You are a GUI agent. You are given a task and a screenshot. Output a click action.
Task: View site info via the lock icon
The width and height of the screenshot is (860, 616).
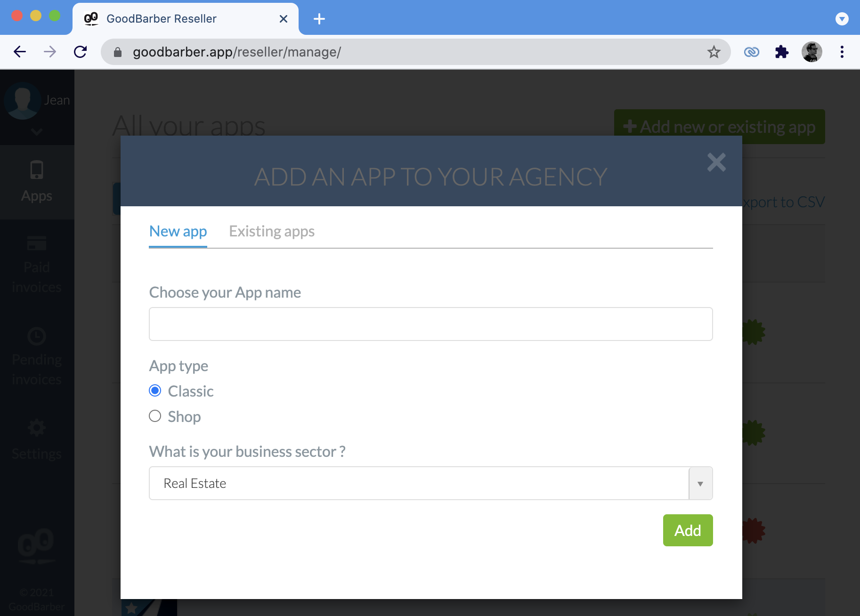pos(118,52)
